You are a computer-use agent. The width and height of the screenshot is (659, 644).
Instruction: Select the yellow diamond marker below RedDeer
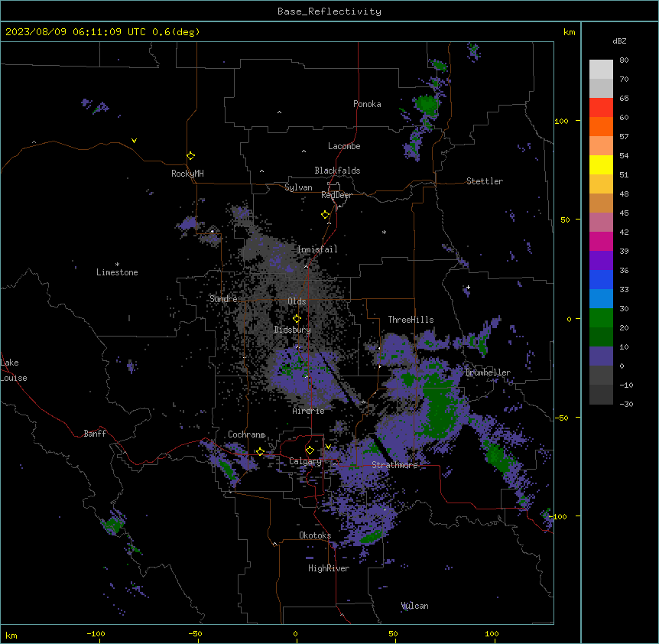[325, 215]
